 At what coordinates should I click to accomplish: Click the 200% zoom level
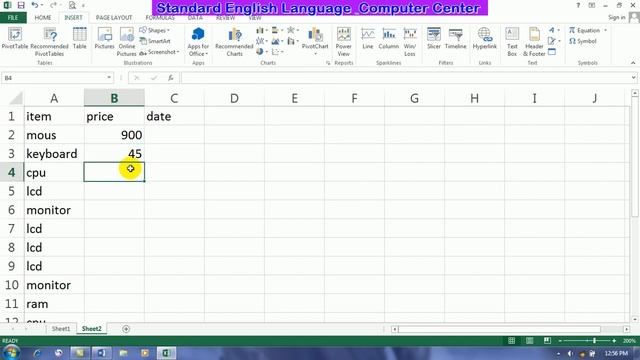[x=629, y=340]
